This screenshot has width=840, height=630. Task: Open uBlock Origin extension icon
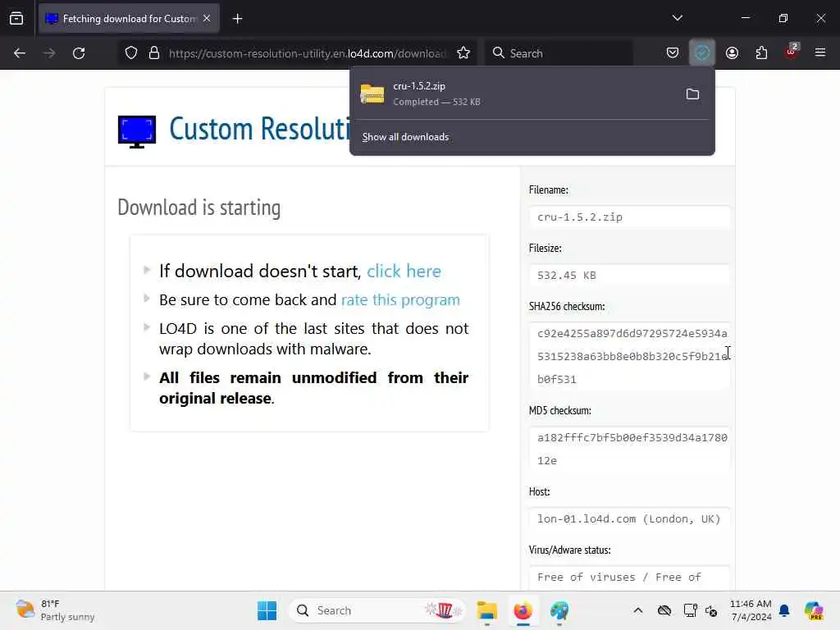click(x=792, y=52)
